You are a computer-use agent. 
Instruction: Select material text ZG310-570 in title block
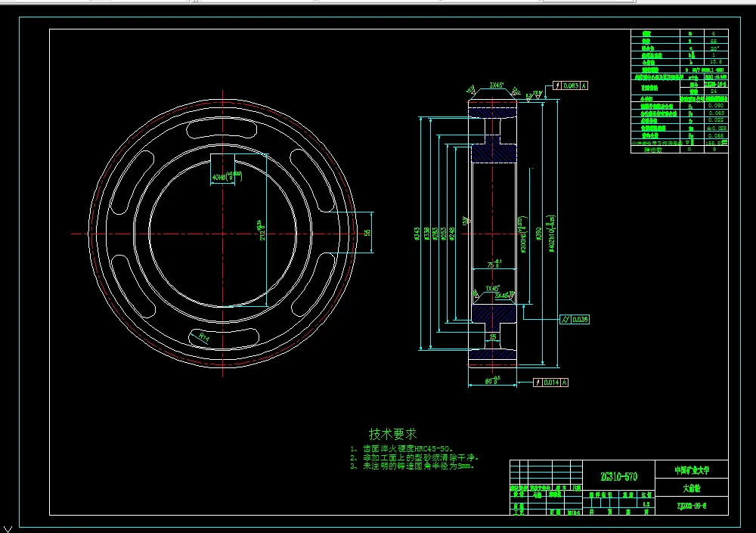tap(618, 477)
